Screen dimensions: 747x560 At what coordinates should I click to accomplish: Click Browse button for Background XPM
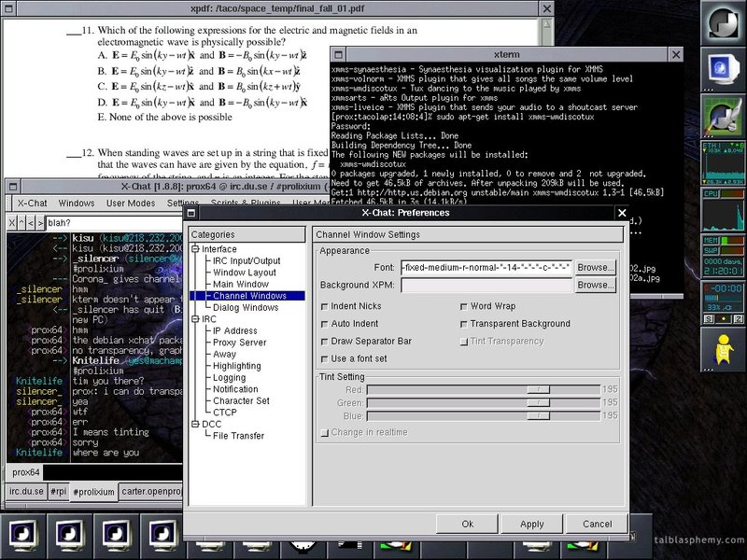(596, 285)
